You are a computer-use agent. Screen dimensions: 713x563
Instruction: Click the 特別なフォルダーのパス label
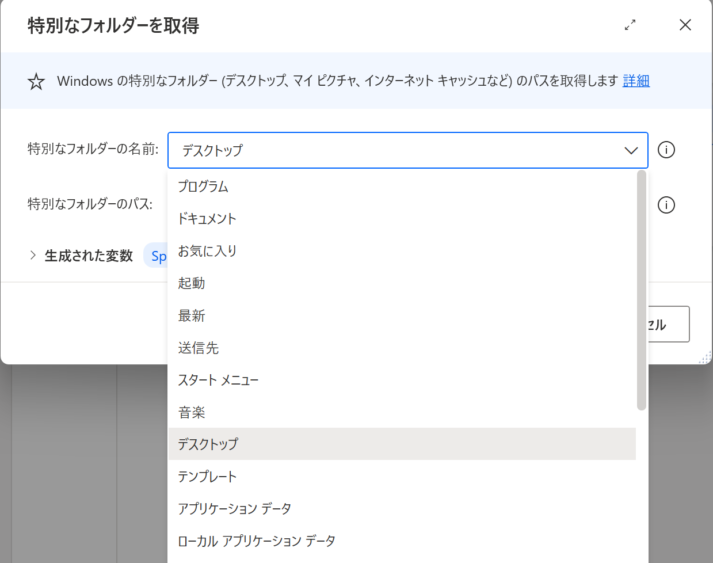coord(90,204)
